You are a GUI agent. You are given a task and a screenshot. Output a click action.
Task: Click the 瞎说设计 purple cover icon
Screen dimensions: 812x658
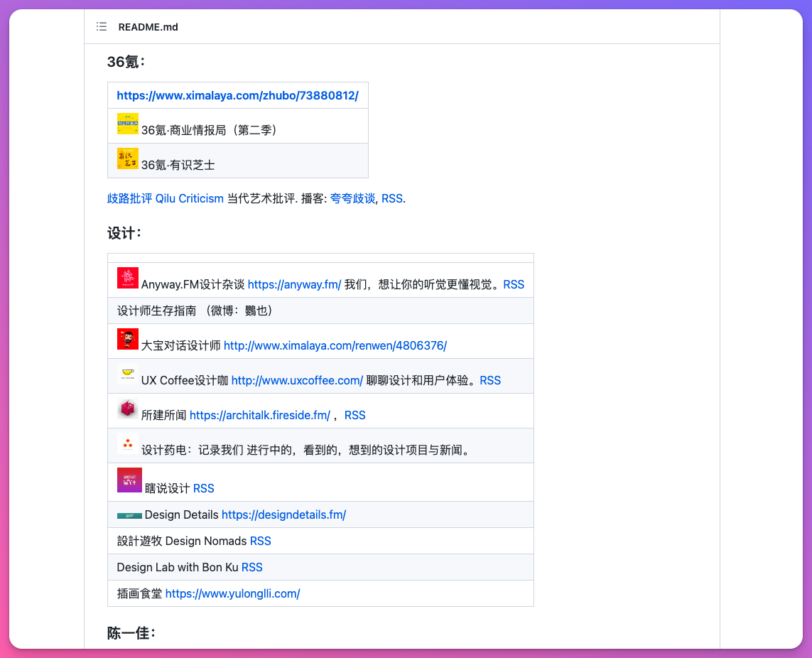coord(129,480)
